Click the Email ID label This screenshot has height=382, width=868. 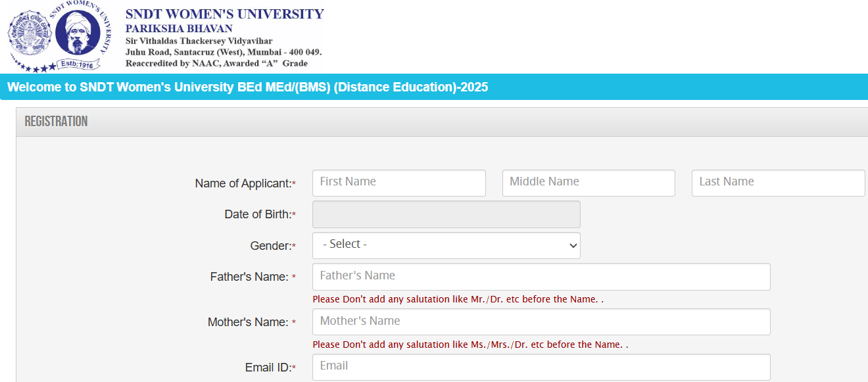(270, 368)
